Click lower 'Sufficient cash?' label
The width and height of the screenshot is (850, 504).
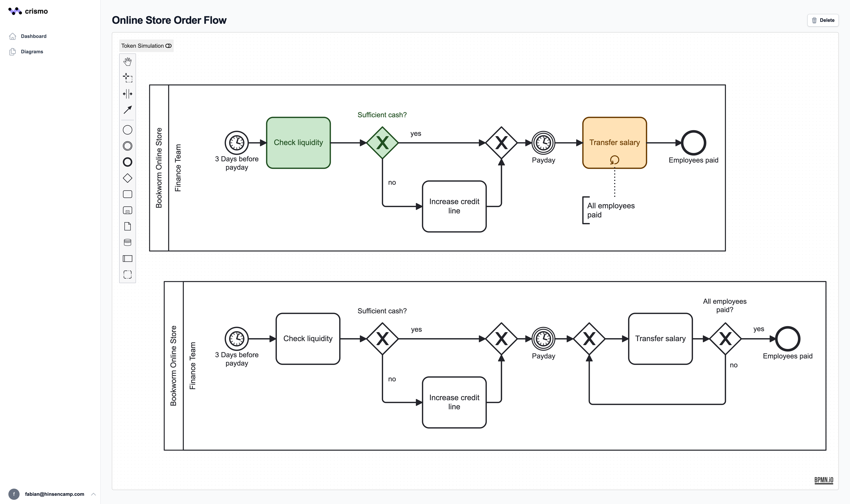(382, 311)
